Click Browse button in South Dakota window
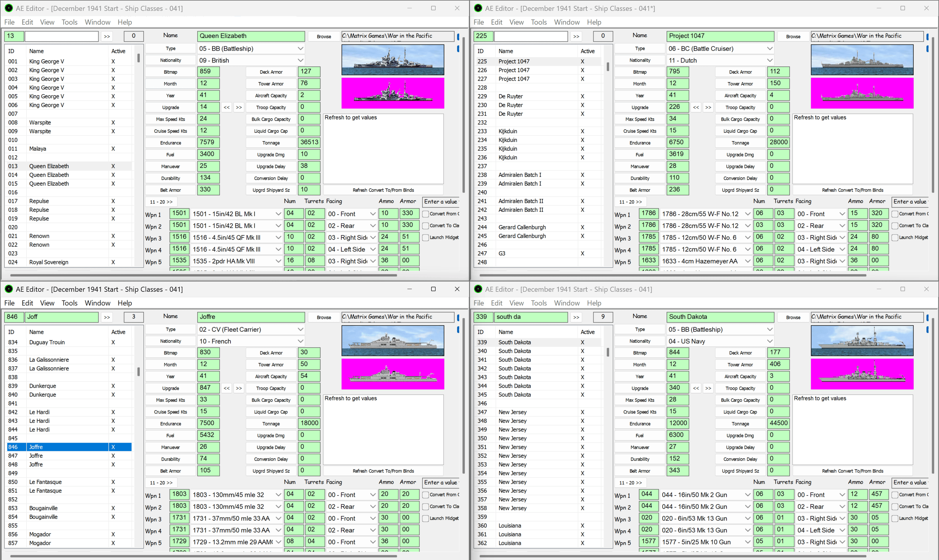 [x=793, y=317]
